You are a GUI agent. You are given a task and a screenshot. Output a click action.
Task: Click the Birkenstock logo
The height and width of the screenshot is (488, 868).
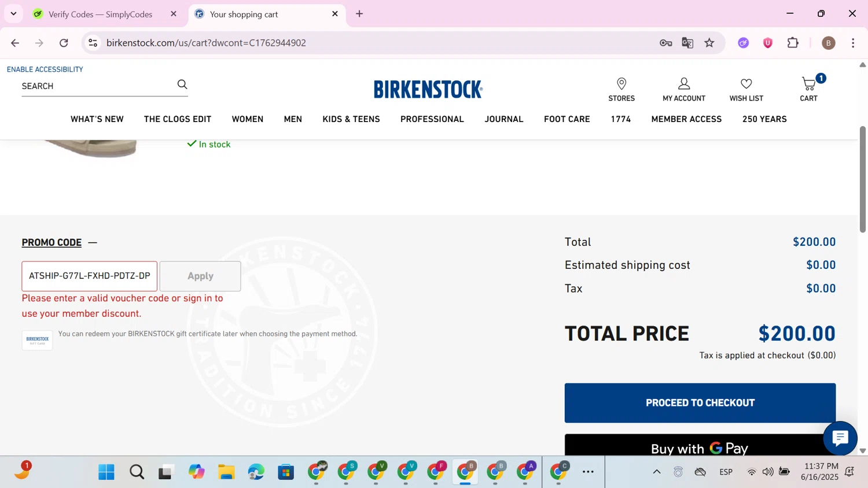tap(428, 89)
